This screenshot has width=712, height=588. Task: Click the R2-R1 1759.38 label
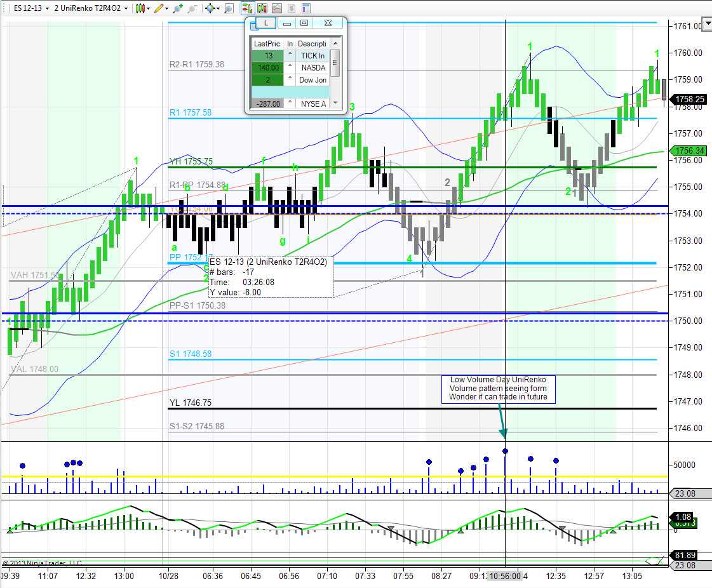pos(197,65)
